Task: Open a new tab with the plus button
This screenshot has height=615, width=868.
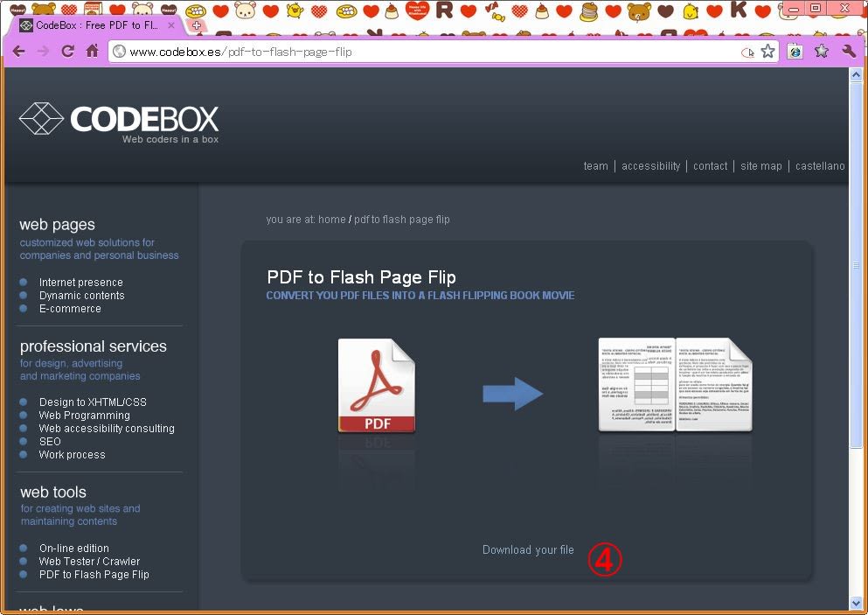Action: click(x=196, y=25)
